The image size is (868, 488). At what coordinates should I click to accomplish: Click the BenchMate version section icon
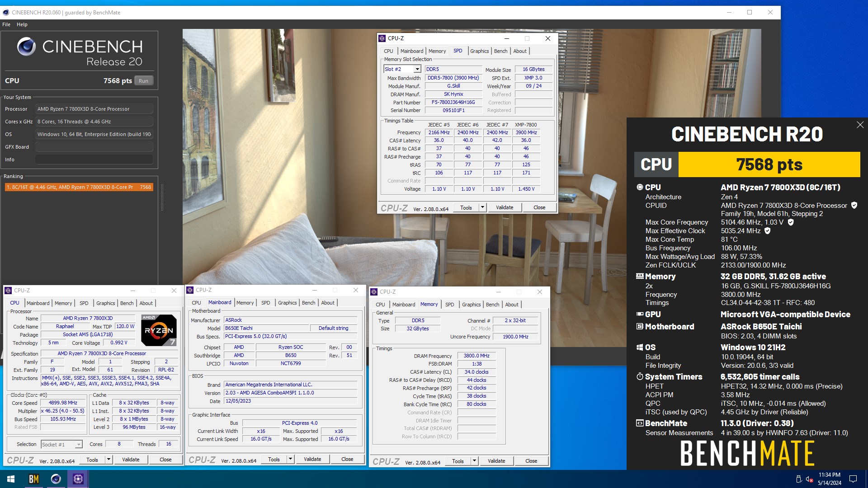640,423
